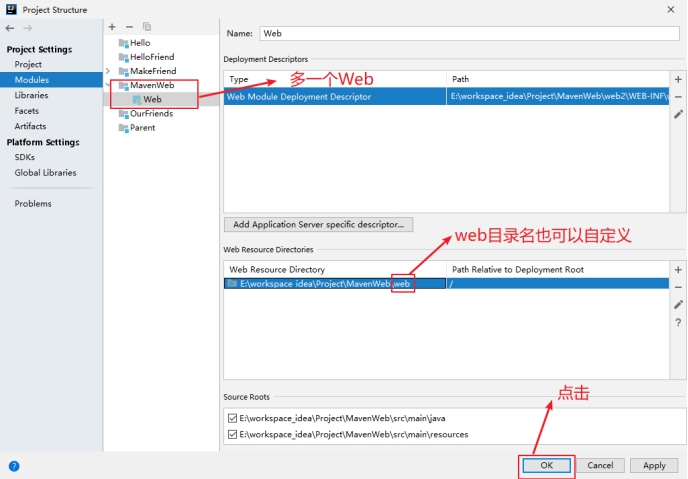The image size is (688, 479).
Task: Open the Artifacts settings section
Action: click(30, 126)
